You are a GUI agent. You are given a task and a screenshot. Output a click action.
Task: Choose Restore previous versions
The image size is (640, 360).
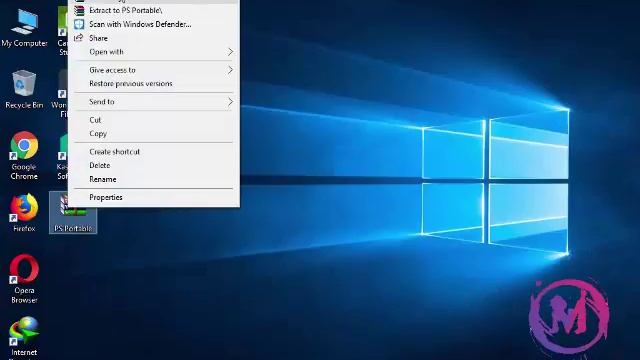tap(154, 84)
